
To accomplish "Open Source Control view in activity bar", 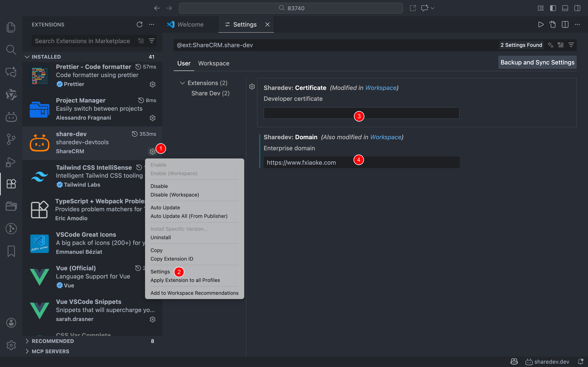I will click(x=11, y=139).
